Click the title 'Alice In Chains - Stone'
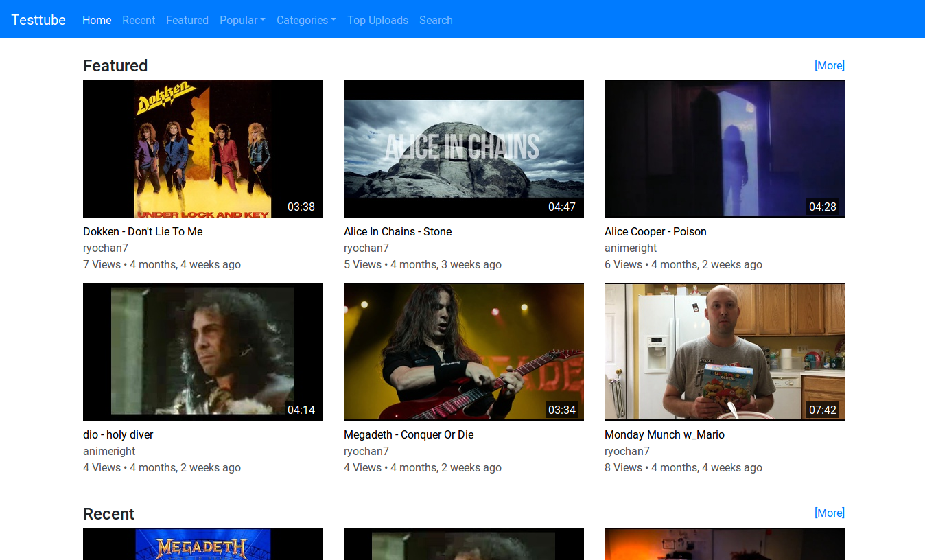The width and height of the screenshot is (925, 560). (x=397, y=231)
